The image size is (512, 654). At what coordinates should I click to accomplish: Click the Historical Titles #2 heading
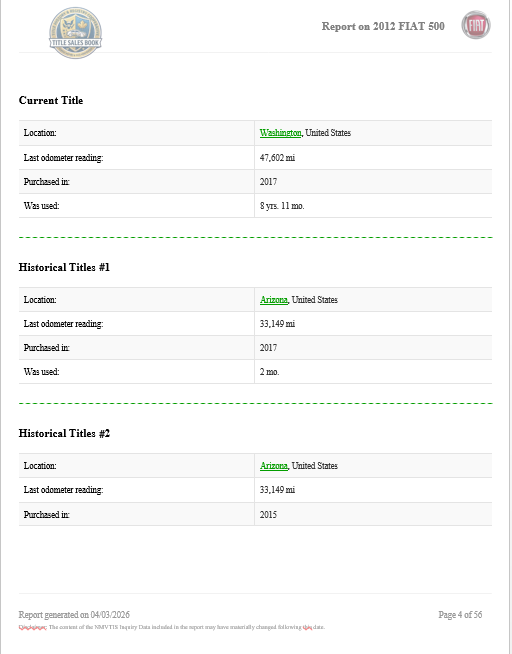pyautogui.click(x=64, y=433)
